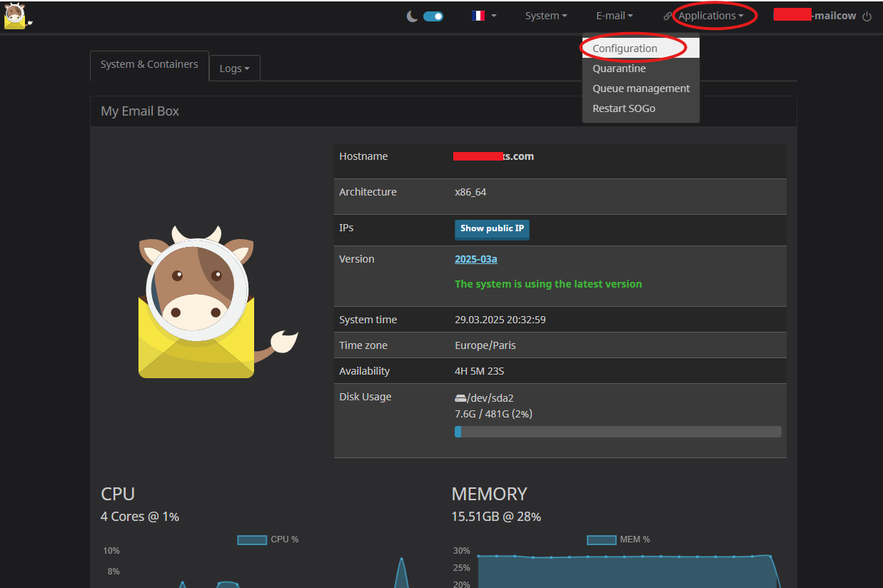The image size is (883, 588).
Task: Click the moon icon beside the theme switch
Action: (413, 16)
